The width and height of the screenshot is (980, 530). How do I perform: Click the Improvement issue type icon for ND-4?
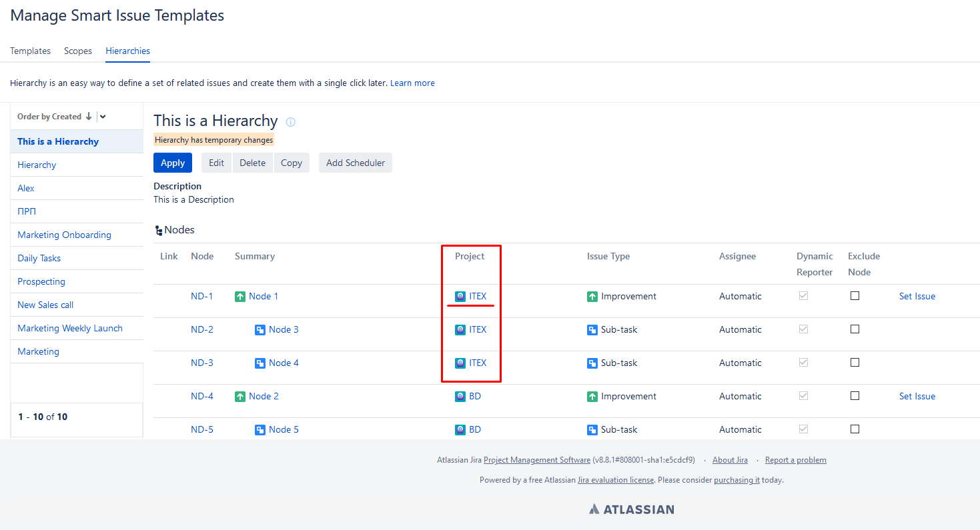pyautogui.click(x=592, y=397)
